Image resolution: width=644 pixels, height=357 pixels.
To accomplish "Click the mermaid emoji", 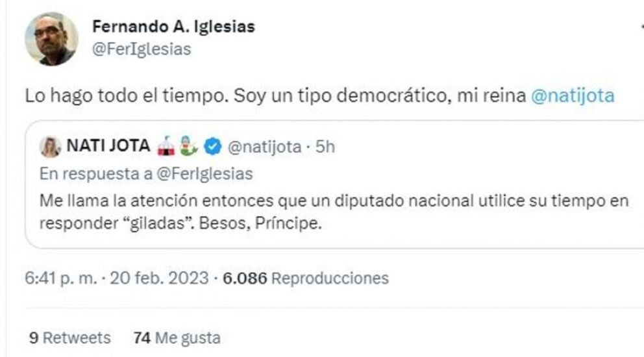I will (189, 148).
